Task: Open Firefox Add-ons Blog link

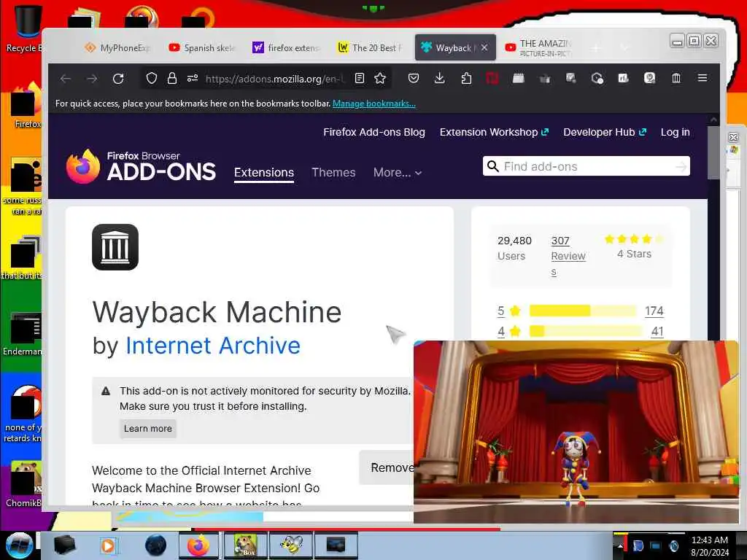Action: coord(374,132)
